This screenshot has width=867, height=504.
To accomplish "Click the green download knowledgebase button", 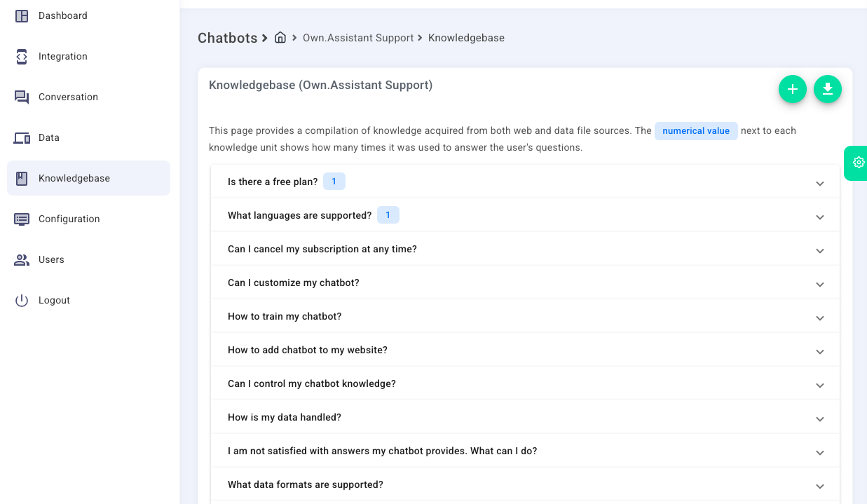I will [x=828, y=89].
